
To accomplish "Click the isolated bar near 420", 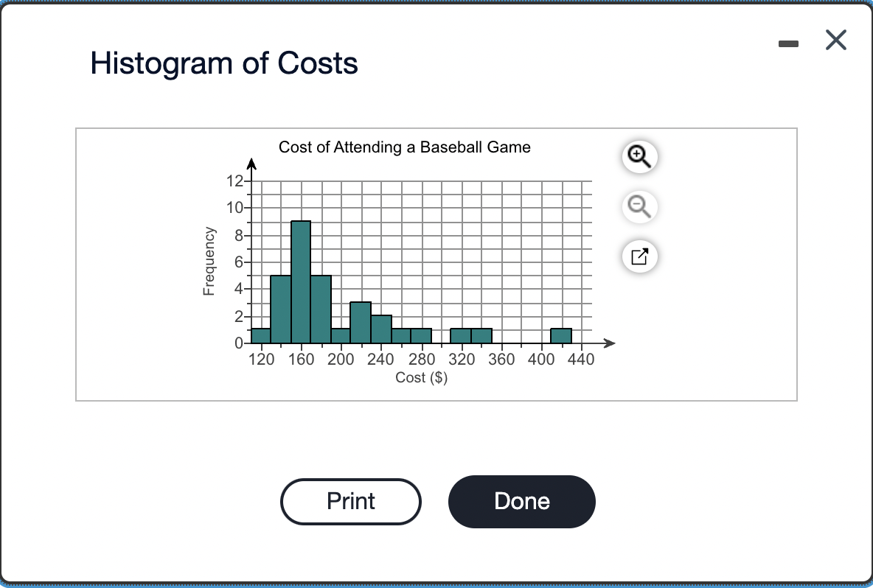I will 561,335.
